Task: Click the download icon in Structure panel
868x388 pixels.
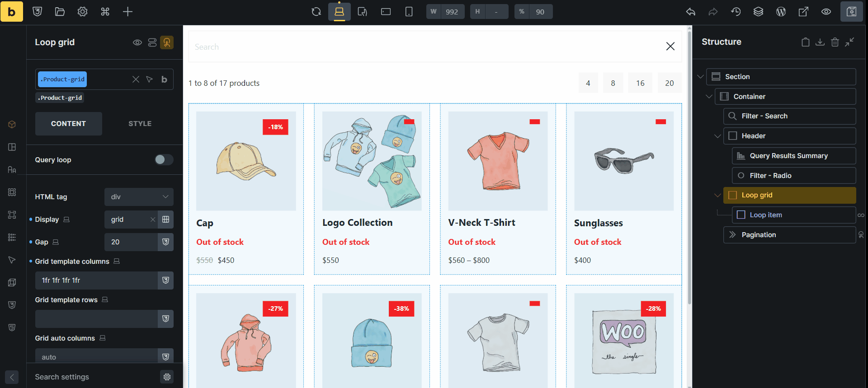Action: tap(820, 42)
